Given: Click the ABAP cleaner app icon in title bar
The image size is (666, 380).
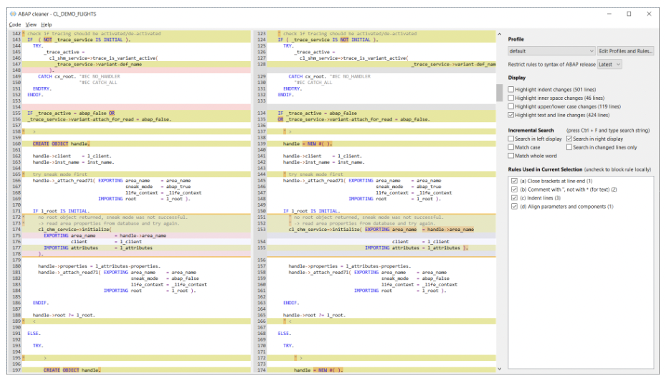Looking at the screenshot, I should tap(13, 14).
